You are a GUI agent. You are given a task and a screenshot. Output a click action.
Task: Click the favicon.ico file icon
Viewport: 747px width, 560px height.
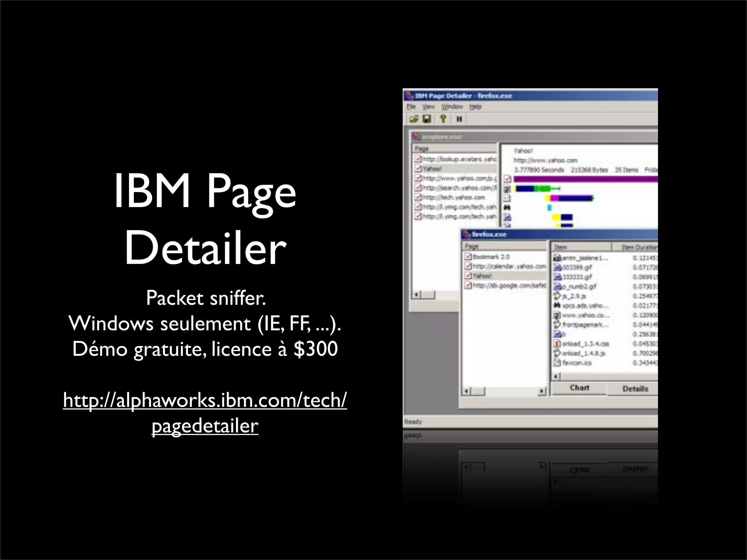557,363
